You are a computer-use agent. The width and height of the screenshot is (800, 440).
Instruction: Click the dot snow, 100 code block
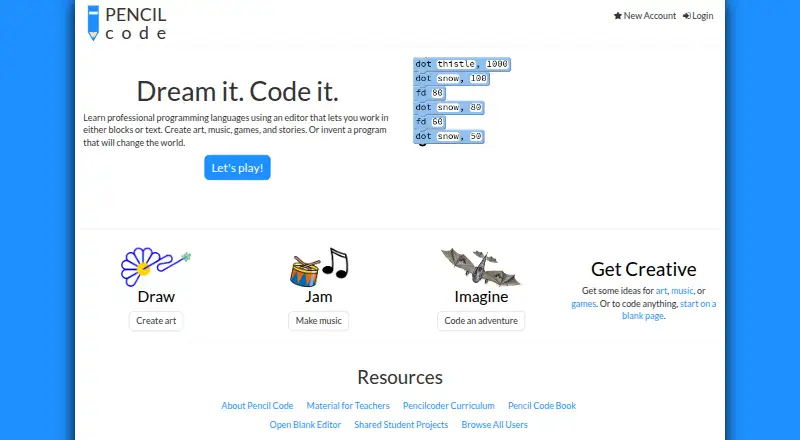[x=452, y=79]
